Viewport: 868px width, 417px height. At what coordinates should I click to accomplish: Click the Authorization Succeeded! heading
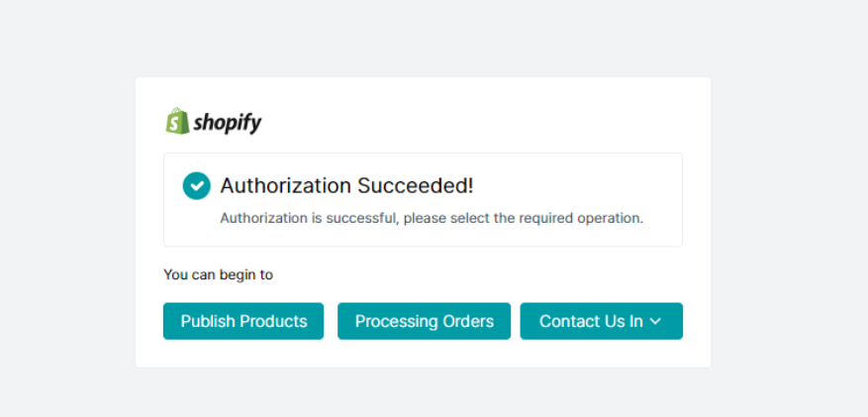tap(346, 185)
